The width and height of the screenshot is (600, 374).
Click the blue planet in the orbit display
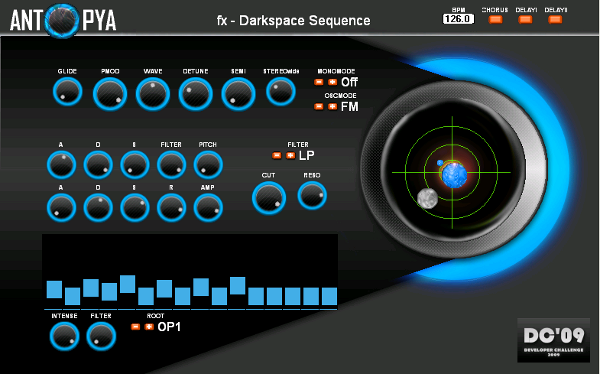[x=454, y=175]
